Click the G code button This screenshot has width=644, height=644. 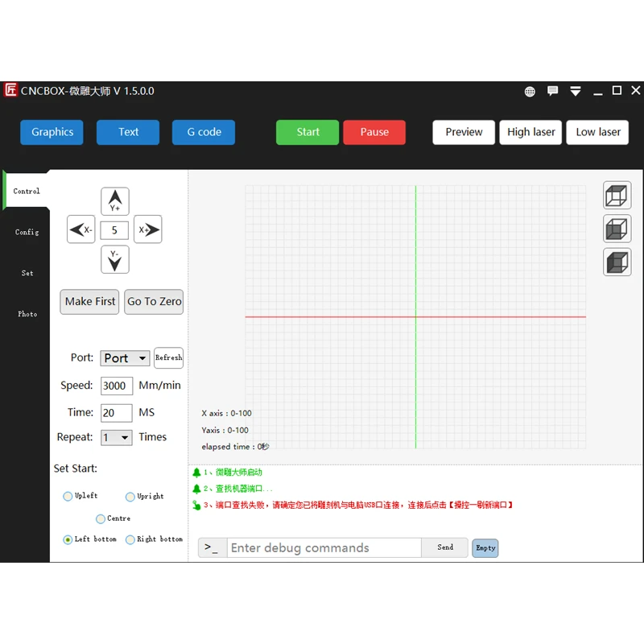click(204, 132)
